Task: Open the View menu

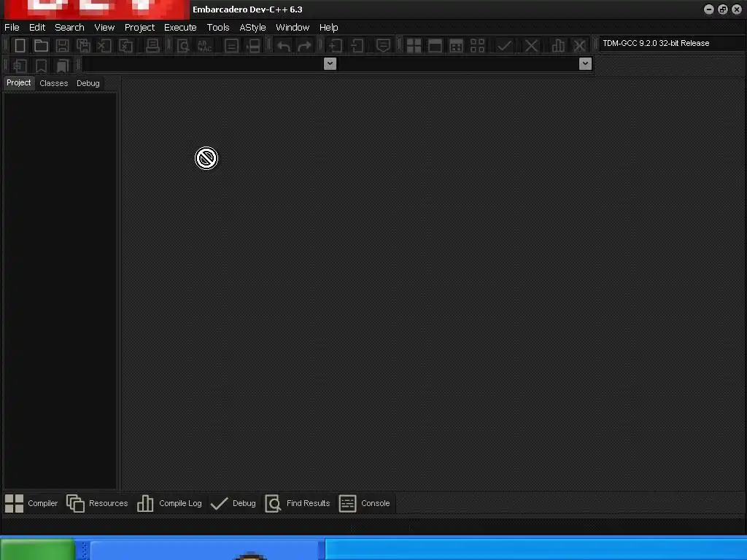Action: tap(104, 27)
